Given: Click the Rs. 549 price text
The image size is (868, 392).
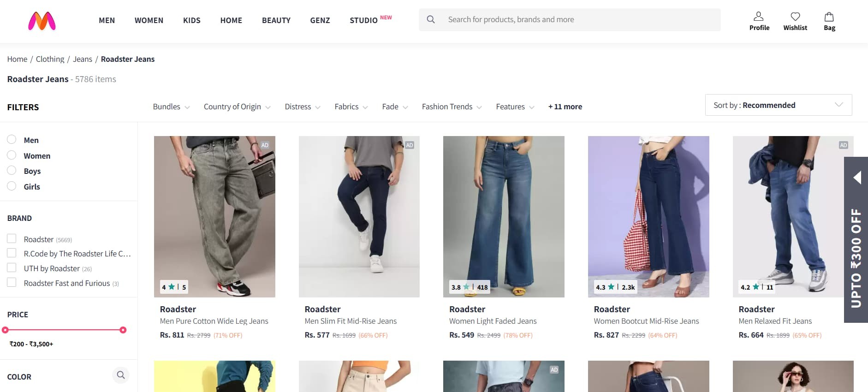Looking at the screenshot, I should tap(462, 335).
